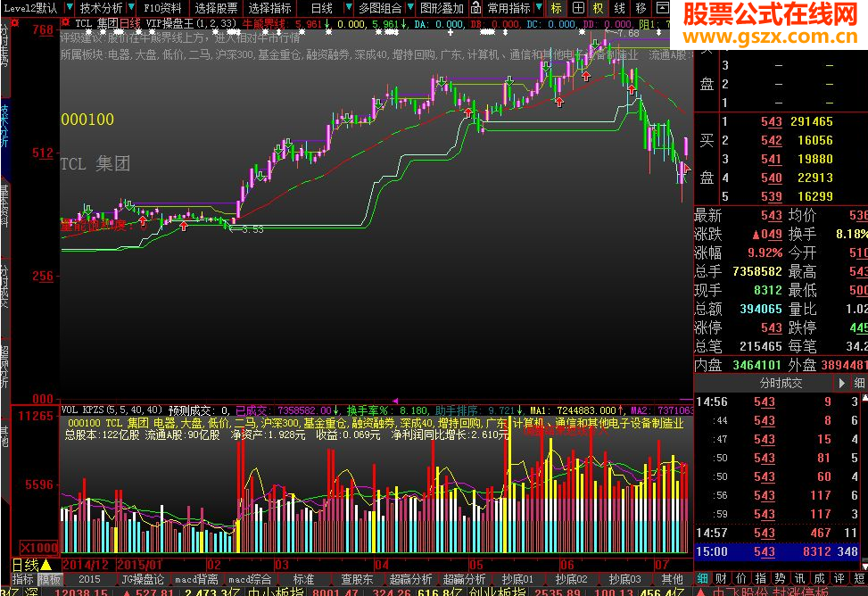
Task: Click the 2015/01 timeline marker
Action: 141,565
